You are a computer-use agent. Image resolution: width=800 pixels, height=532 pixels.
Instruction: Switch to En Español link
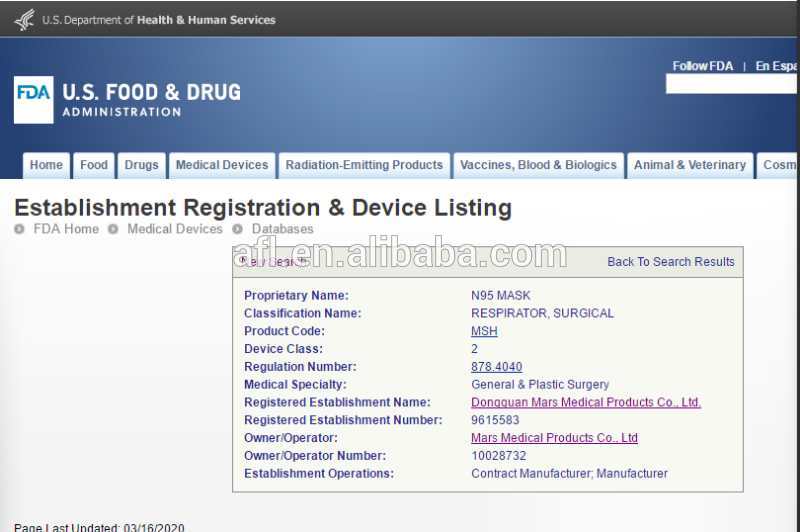776,66
